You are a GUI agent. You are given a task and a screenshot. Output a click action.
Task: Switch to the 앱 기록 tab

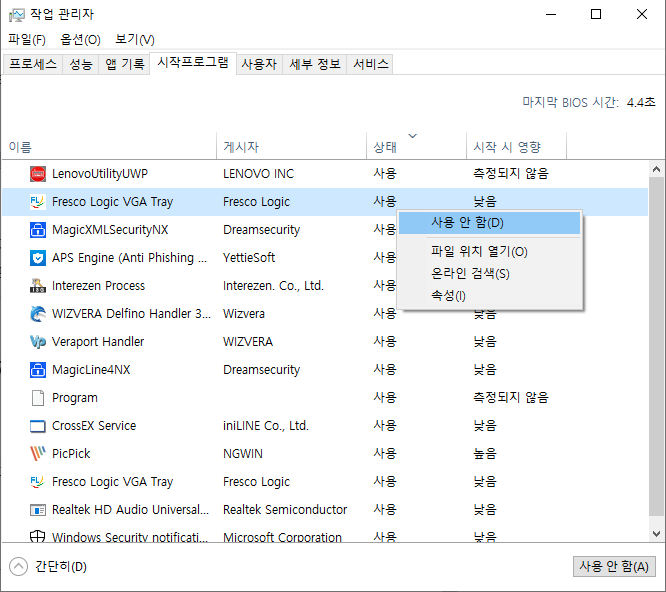pyautogui.click(x=124, y=64)
